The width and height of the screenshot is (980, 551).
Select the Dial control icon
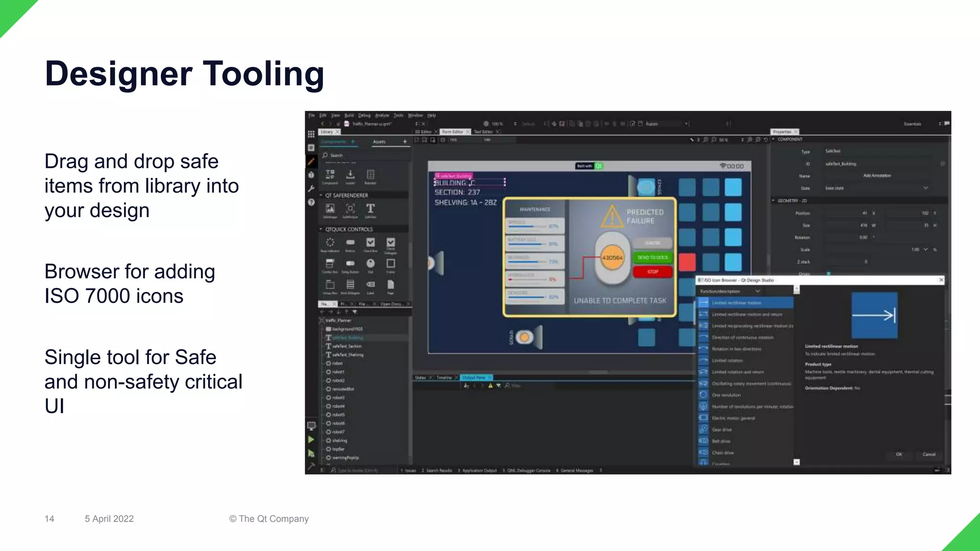click(x=370, y=264)
